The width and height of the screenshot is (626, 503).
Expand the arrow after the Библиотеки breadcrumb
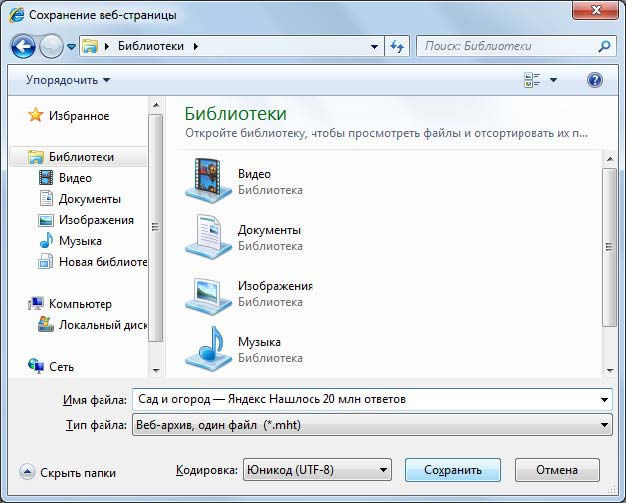pos(196,46)
